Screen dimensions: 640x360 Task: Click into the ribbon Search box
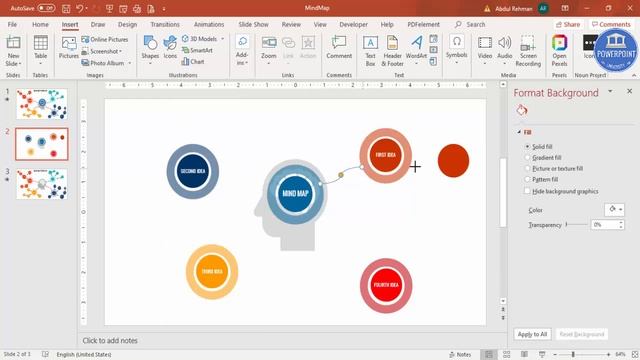(471, 24)
